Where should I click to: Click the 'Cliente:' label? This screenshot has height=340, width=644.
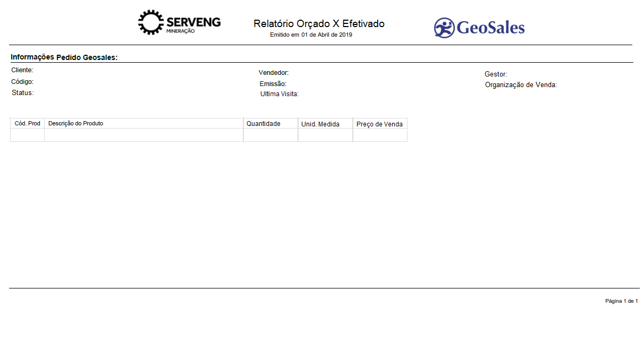tap(22, 70)
